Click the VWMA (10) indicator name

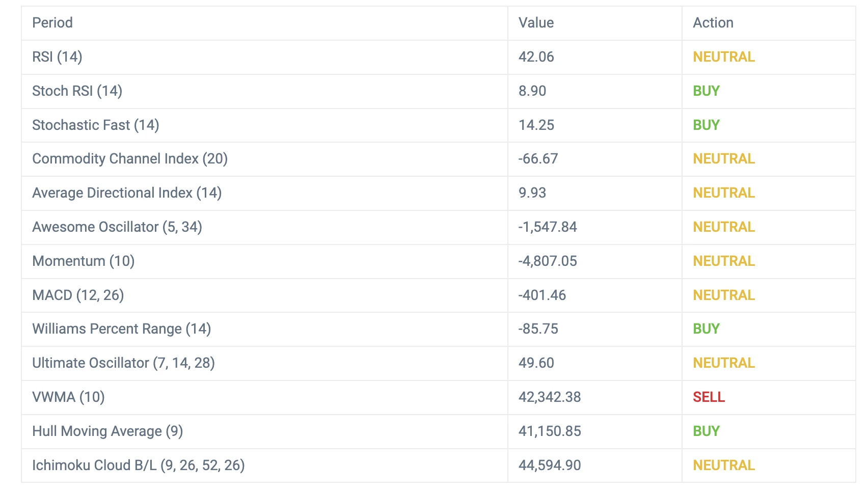pyautogui.click(x=68, y=397)
